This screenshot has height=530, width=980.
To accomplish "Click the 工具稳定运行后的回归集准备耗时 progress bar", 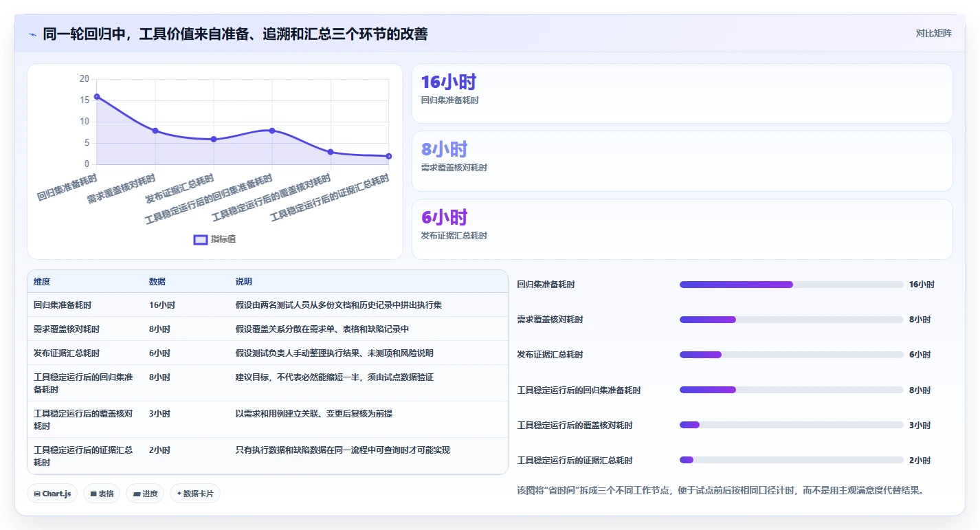I will pyautogui.click(x=791, y=390).
